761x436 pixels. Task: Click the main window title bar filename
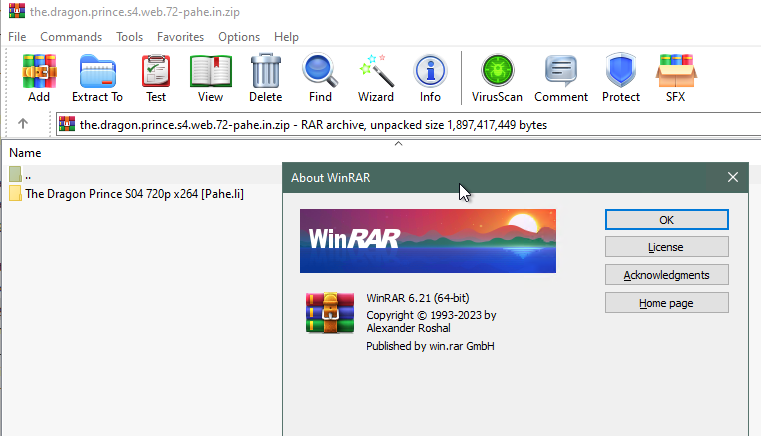[x=135, y=12]
